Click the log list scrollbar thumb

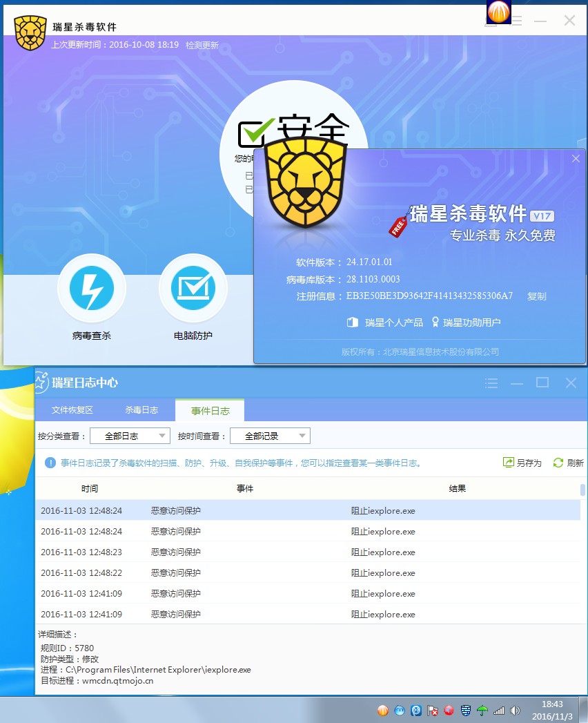[x=582, y=489]
